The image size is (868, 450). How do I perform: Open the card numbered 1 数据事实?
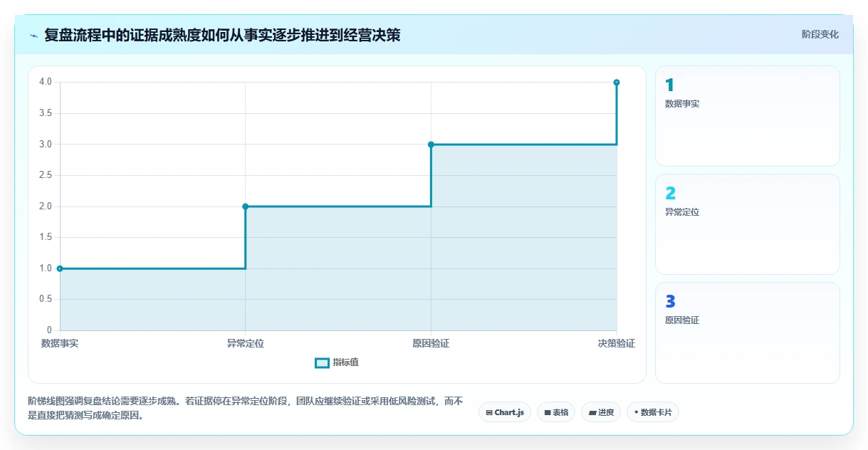(x=748, y=116)
